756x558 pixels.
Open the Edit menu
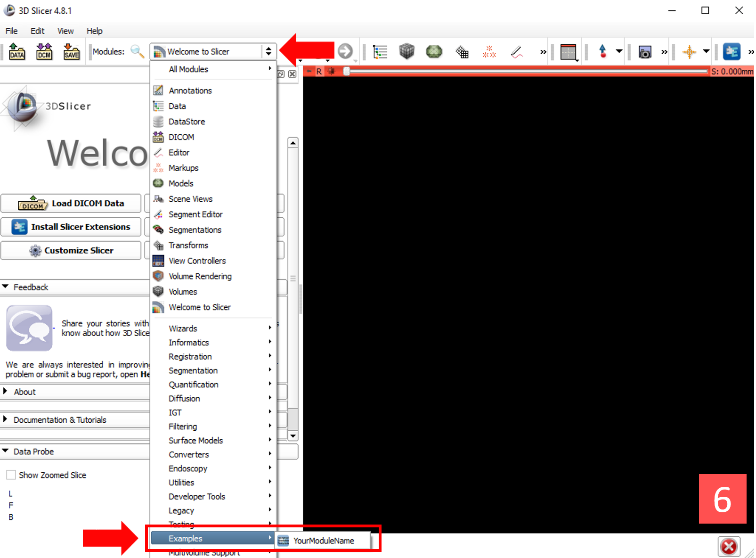tap(38, 31)
